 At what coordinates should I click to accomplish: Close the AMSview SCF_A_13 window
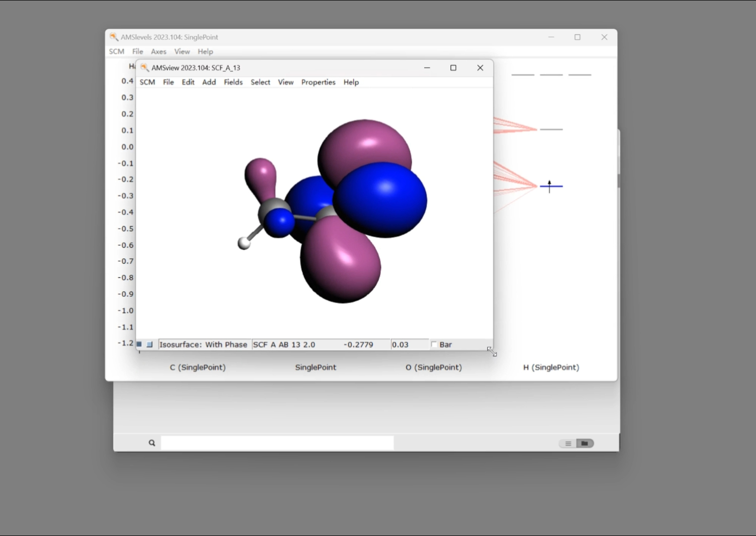(480, 67)
